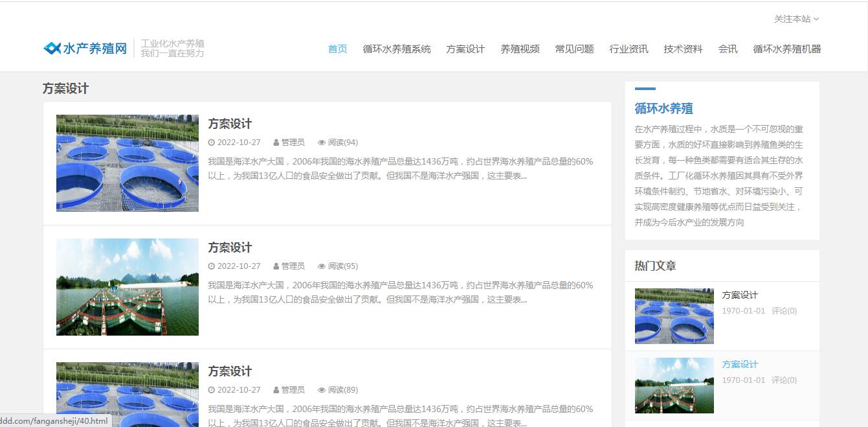Click 评论(0) beside the blue tanks hot article

[x=784, y=311]
